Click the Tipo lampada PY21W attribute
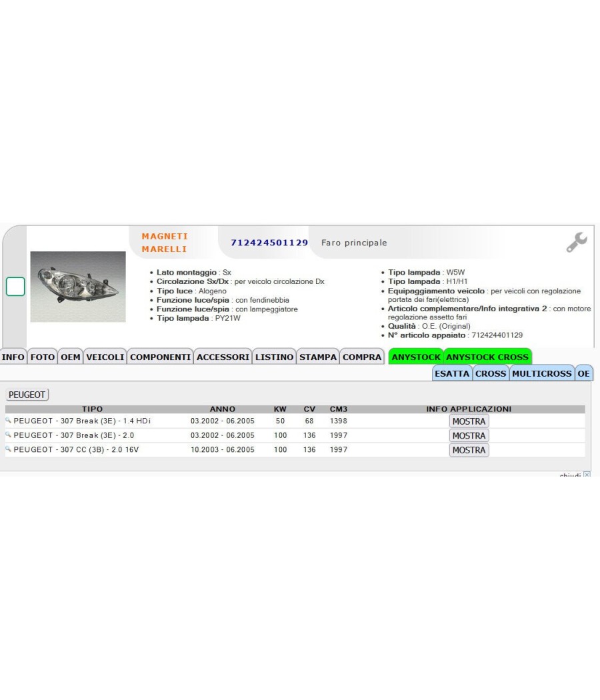Image resolution: width=600 pixels, height=700 pixels. pos(198,318)
